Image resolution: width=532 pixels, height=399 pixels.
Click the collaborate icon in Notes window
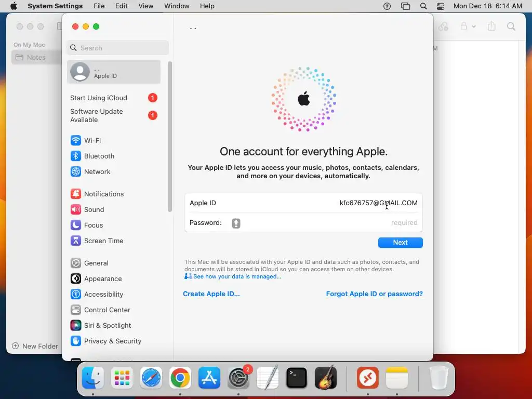pyautogui.click(x=444, y=26)
